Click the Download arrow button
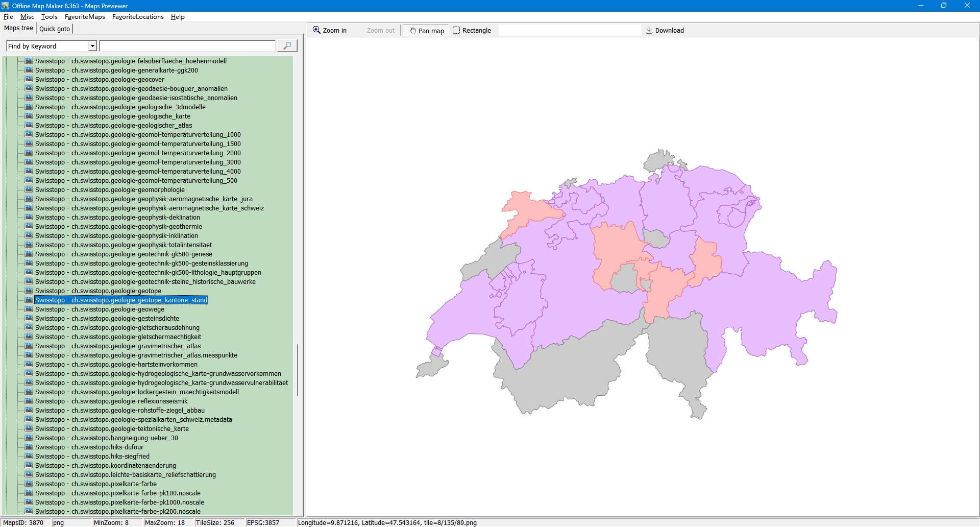Viewport: 980px width, 527px height. tap(665, 31)
